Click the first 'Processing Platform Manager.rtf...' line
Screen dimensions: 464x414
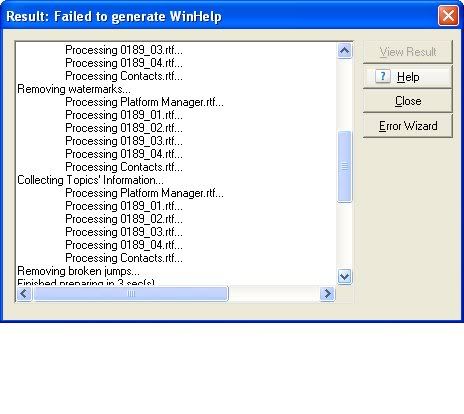click(x=144, y=102)
